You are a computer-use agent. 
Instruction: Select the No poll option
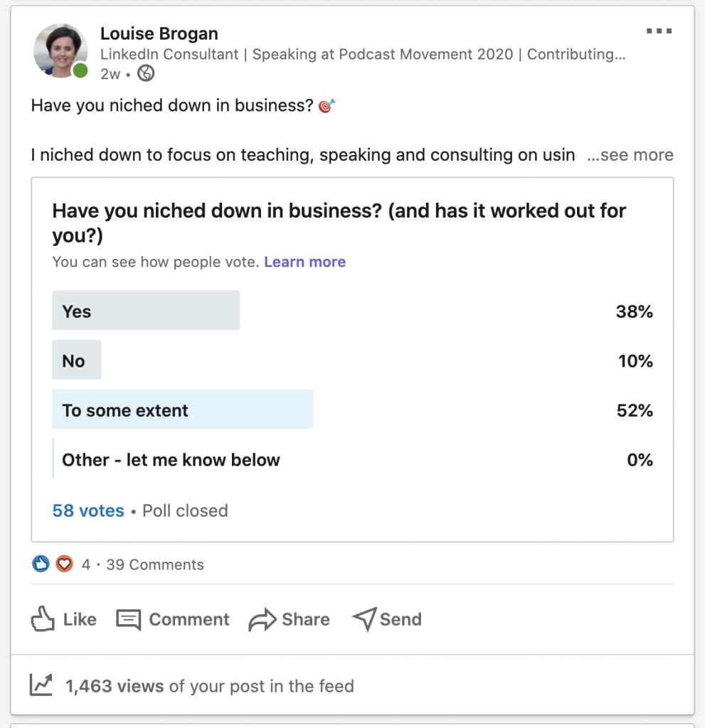76,360
